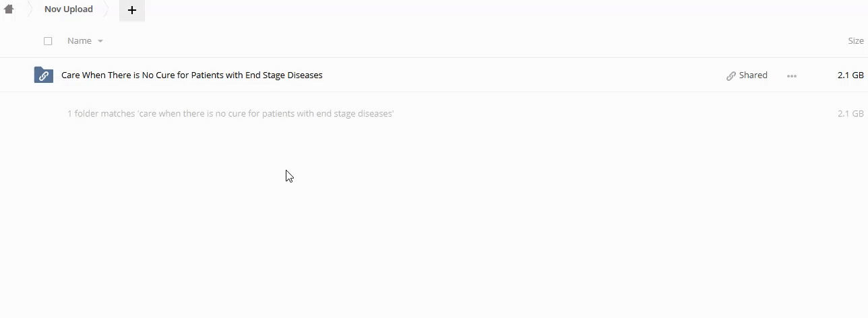The image size is (868, 318).
Task: Click blank area below the file list
Action: click(x=431, y=229)
